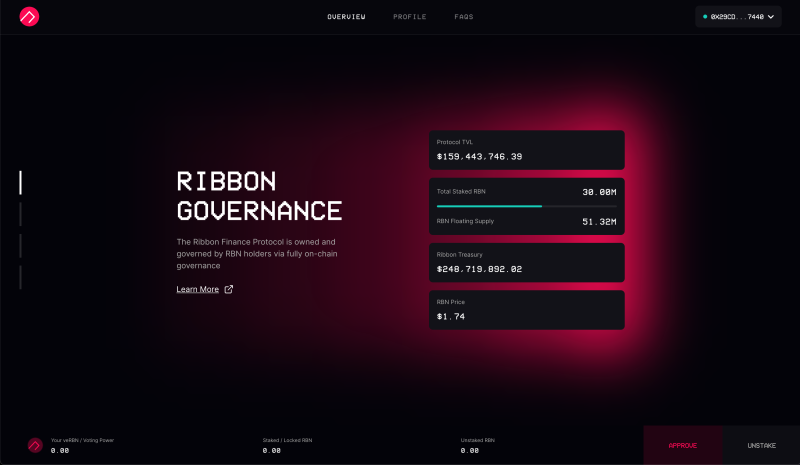
Task: Click the RBN Price label
Action: point(451,302)
